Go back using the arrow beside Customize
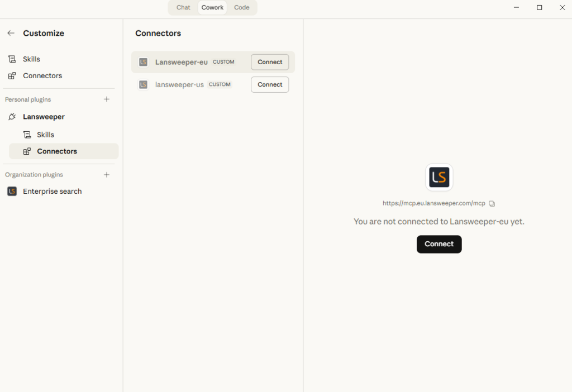Screen dimensions: 572x392 click(11, 33)
